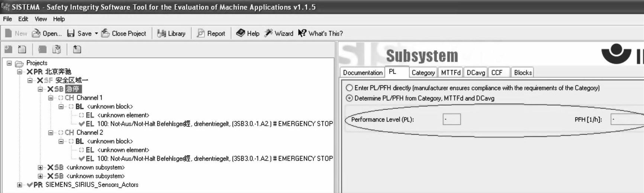
Task: Collapse the unknown block under Channel 1
Action: coord(61,107)
